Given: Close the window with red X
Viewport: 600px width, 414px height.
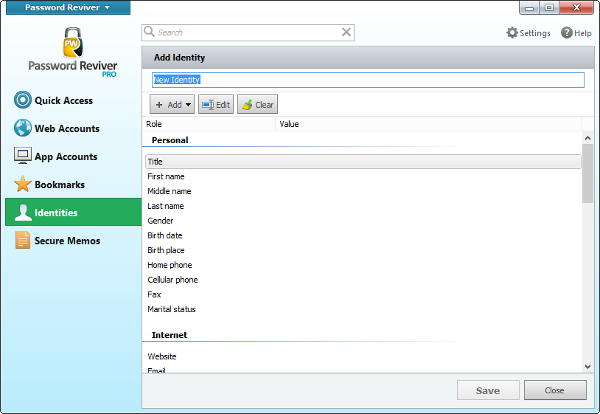Looking at the screenshot, I should coord(577,8).
